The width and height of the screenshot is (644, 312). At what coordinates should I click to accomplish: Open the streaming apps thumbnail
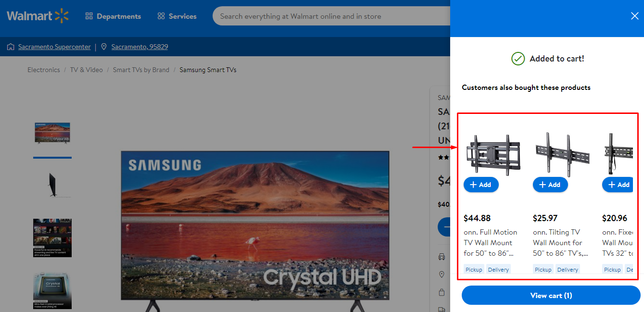[52, 238]
